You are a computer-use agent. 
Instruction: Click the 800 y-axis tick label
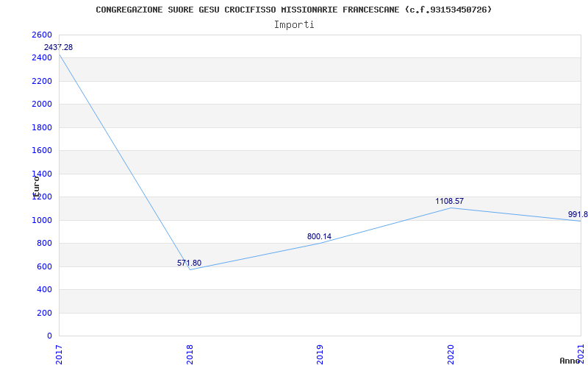pos(43,244)
